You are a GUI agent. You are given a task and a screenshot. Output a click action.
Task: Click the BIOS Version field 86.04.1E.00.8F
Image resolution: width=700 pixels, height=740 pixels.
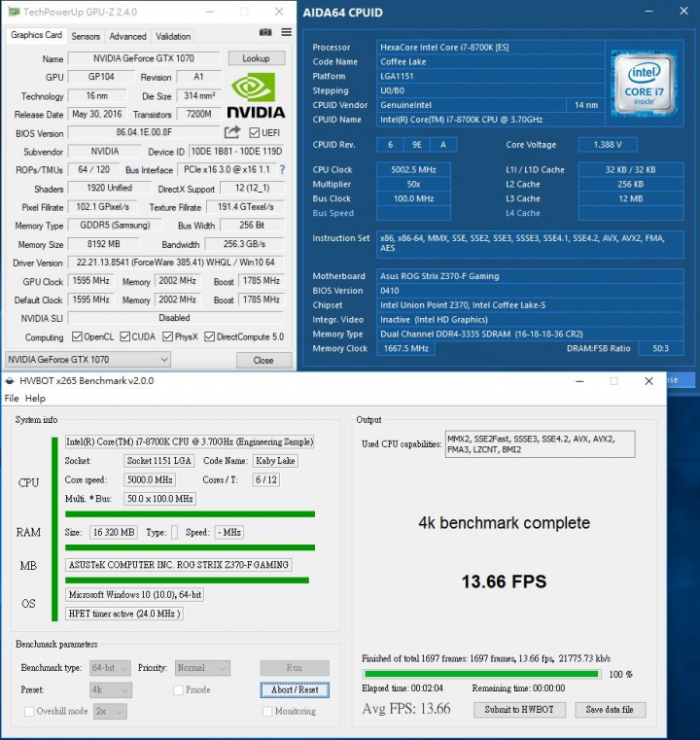tap(144, 132)
